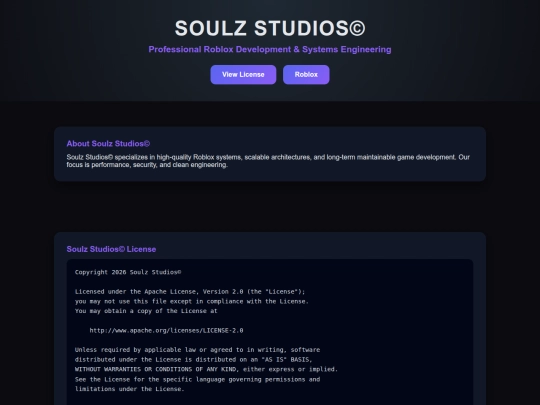Click the ampersand in the purple subtitle
540x405 pixels.
(297, 49)
